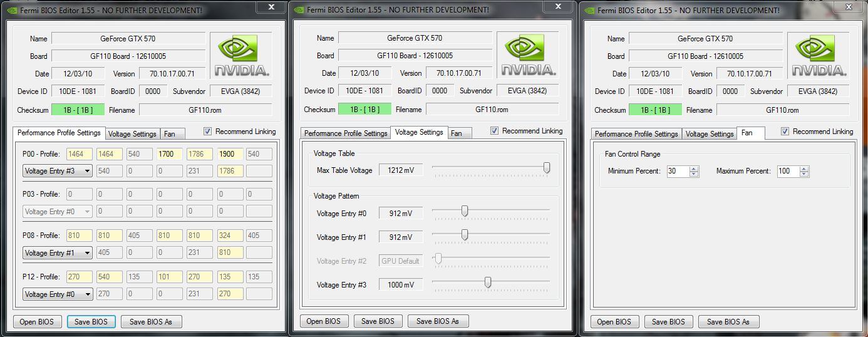Click the Voltage Entry #0 slider handle
868x337 pixels.
[x=465, y=211]
